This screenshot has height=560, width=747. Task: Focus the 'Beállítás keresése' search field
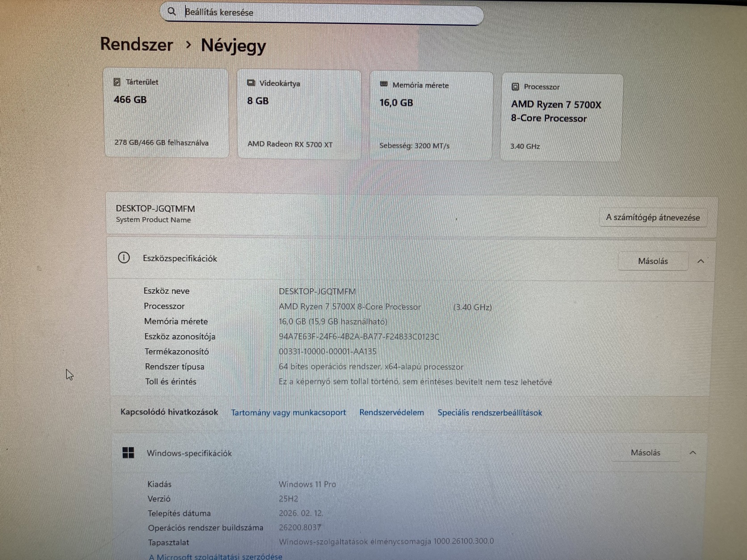pyautogui.click(x=322, y=13)
